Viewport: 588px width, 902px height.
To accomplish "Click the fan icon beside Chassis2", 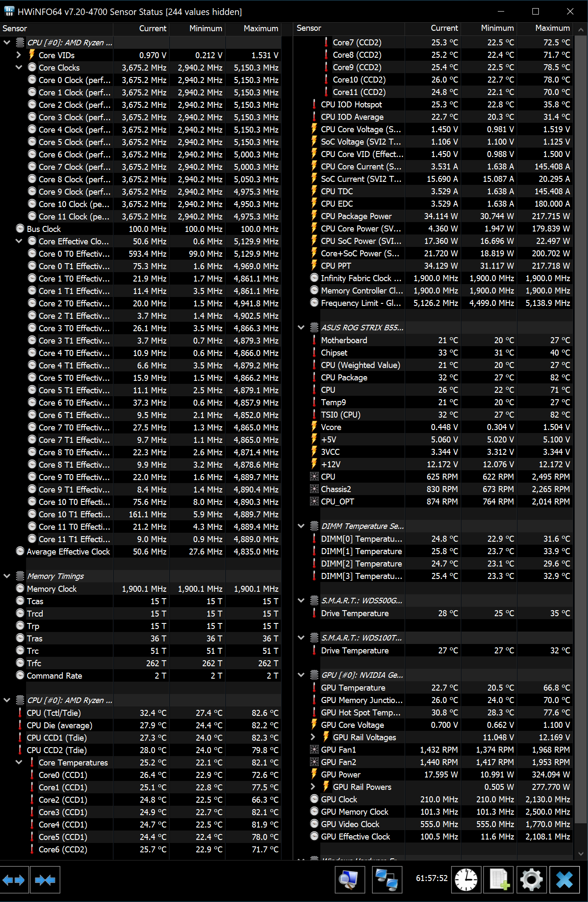I will pyautogui.click(x=314, y=489).
